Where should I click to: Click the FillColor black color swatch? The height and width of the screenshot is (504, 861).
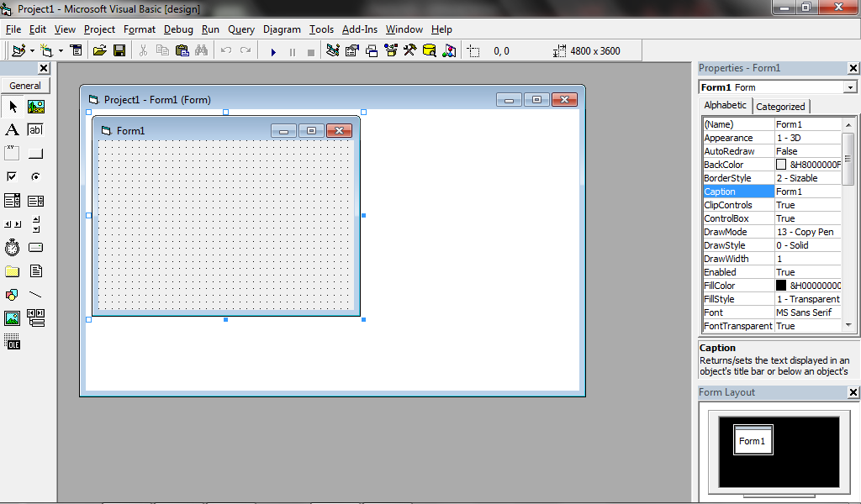click(781, 285)
